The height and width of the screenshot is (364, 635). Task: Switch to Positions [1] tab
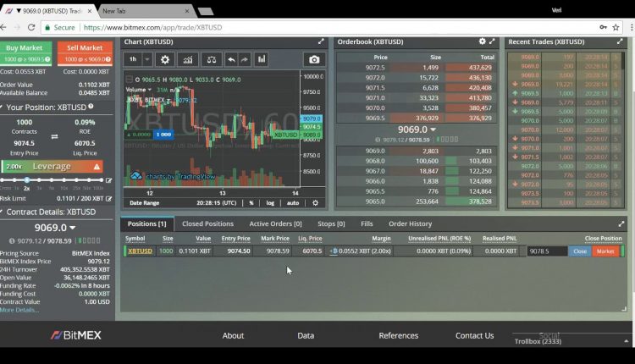pos(147,223)
